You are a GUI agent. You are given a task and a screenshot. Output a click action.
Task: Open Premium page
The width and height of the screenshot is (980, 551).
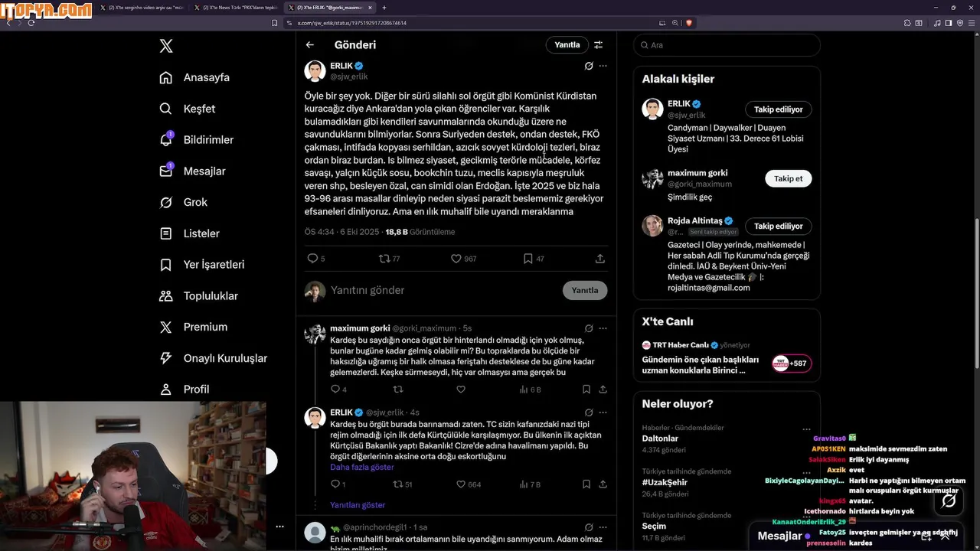coord(193,327)
